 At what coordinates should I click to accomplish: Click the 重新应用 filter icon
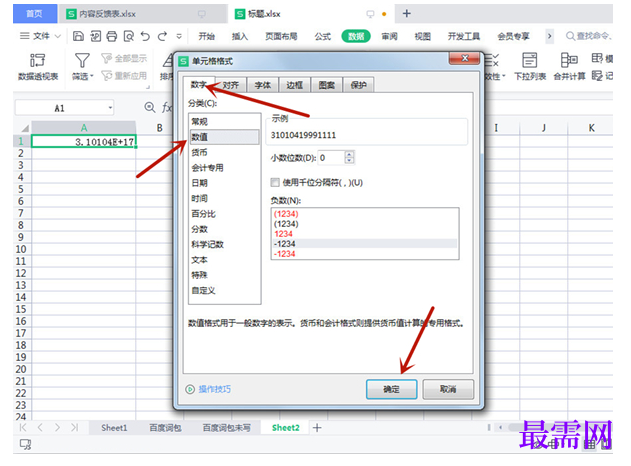(106, 75)
